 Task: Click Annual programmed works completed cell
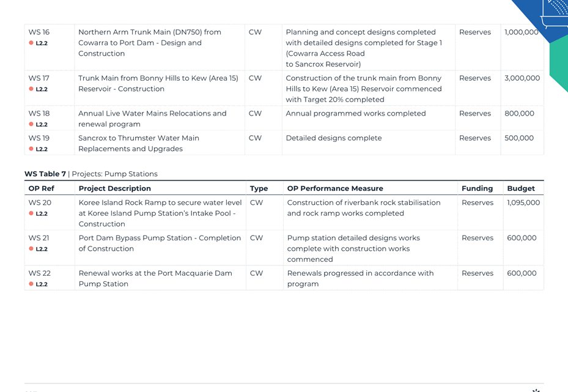pos(356,113)
